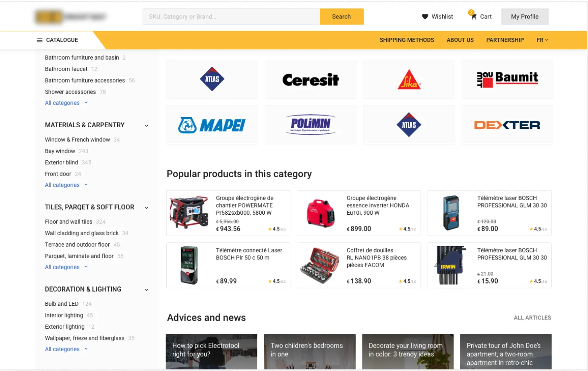
Task: Click the yellow Search button
Action: tap(342, 17)
